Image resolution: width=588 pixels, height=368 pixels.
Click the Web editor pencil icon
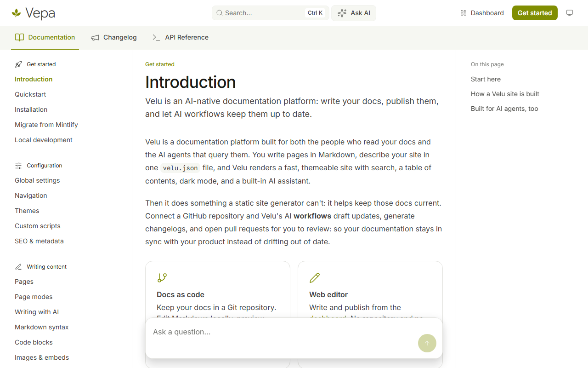pyautogui.click(x=315, y=278)
